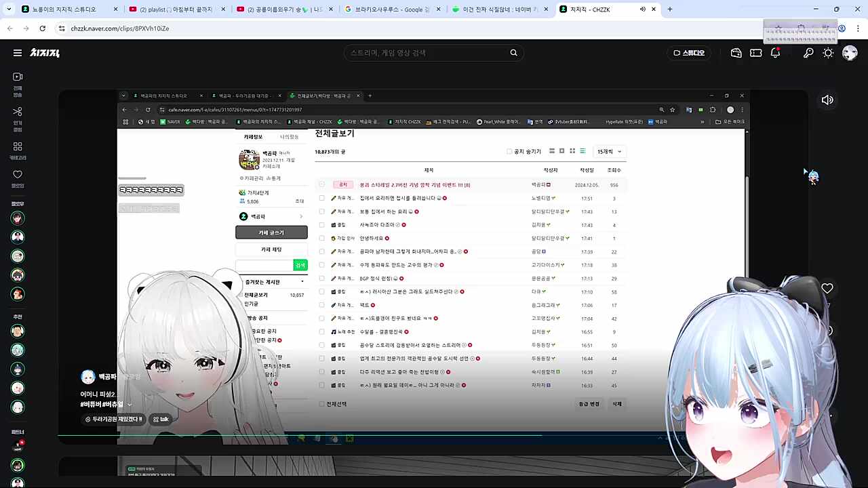Tick the 공지 숨기기 checkbox in streamed cafe
This screenshot has width=868, height=488.
[509, 151]
